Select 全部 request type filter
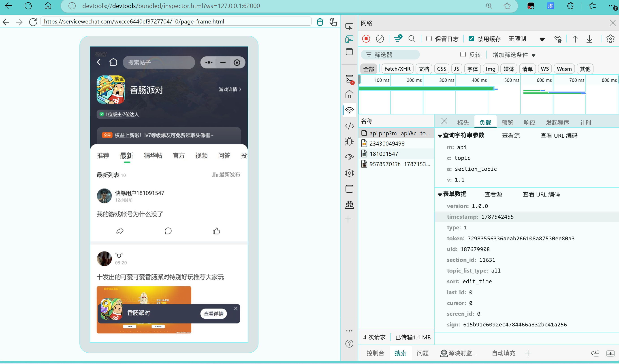 tap(368, 69)
